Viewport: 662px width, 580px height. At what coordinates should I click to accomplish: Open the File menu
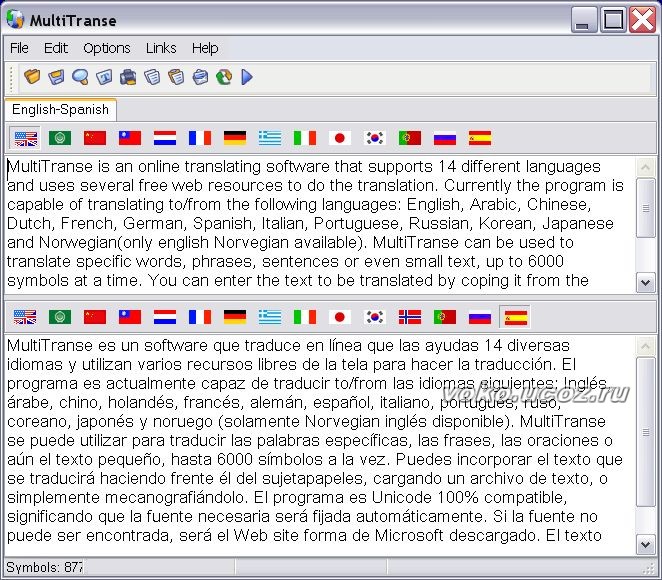(19, 48)
